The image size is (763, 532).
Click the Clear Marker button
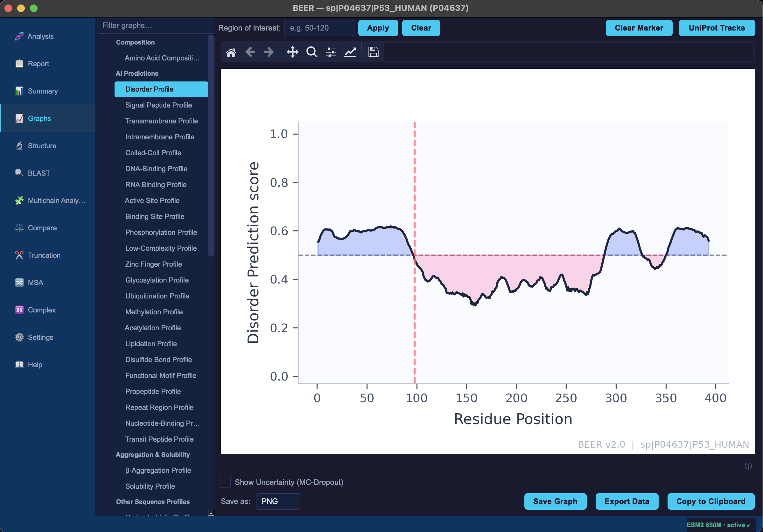tap(639, 28)
